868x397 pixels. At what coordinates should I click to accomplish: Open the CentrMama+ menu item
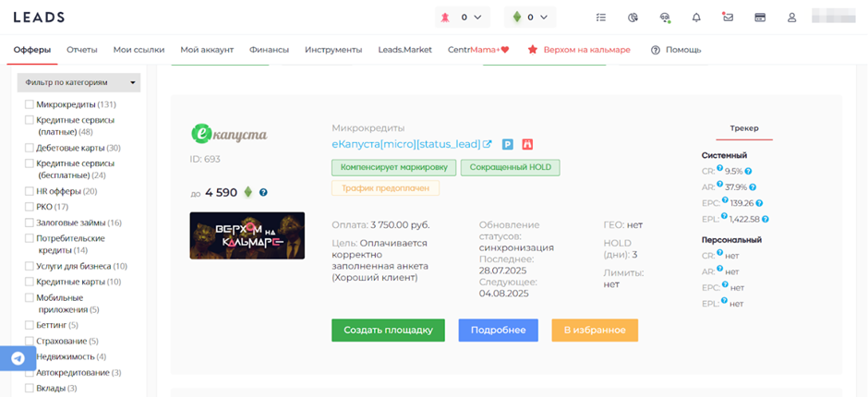478,50
